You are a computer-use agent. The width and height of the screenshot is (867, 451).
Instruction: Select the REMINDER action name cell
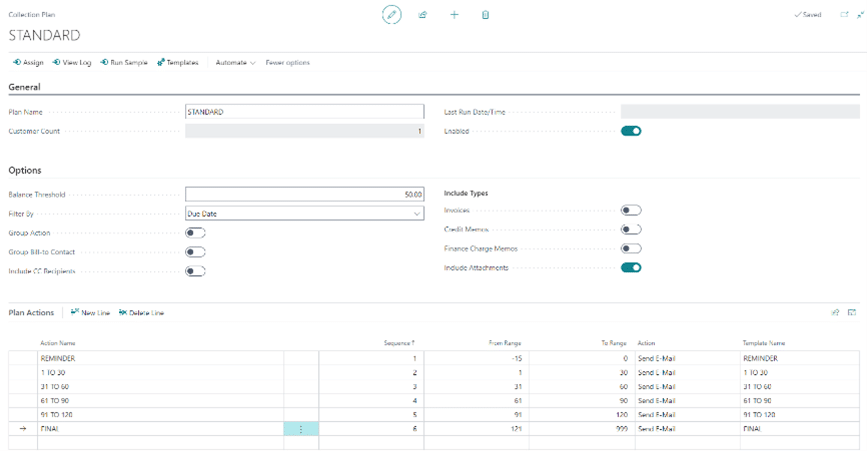[160, 358]
